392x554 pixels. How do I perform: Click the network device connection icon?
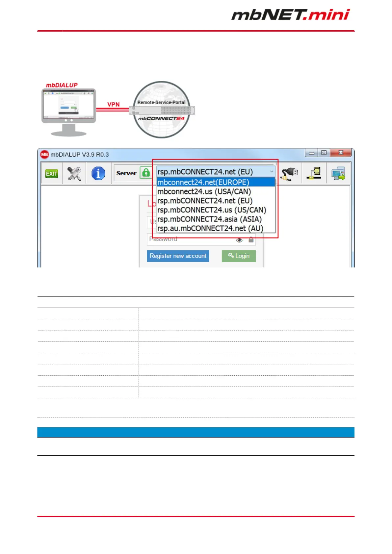(314, 173)
